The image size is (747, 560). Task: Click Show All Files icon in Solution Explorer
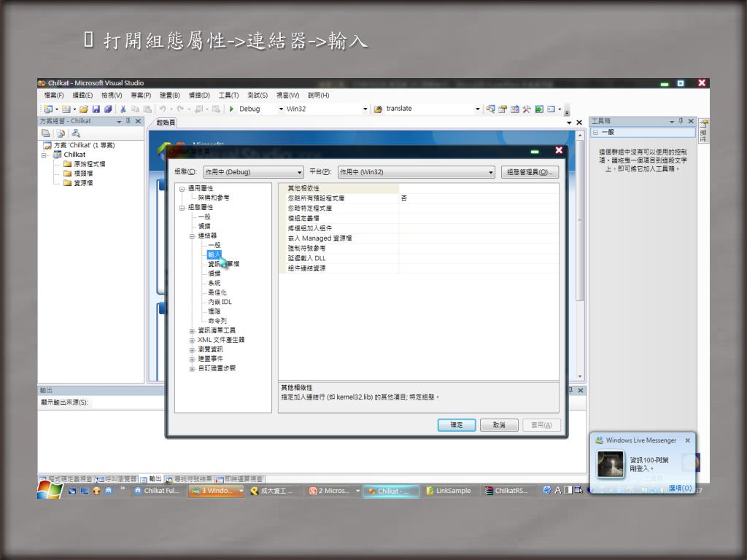61,133
